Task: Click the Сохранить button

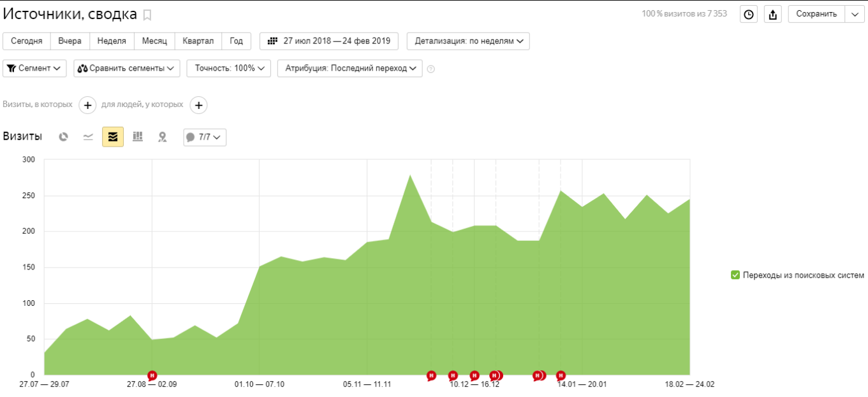Action: pyautogui.click(x=816, y=14)
